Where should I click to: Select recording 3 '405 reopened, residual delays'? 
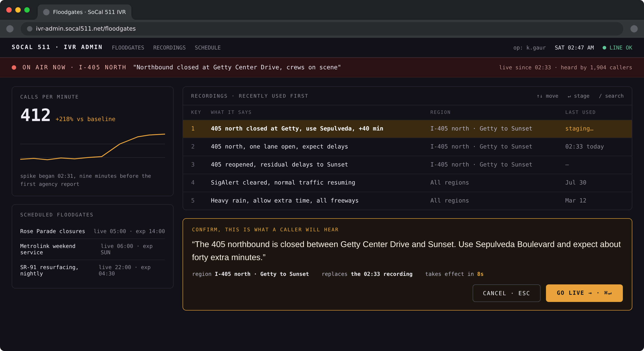(x=407, y=165)
